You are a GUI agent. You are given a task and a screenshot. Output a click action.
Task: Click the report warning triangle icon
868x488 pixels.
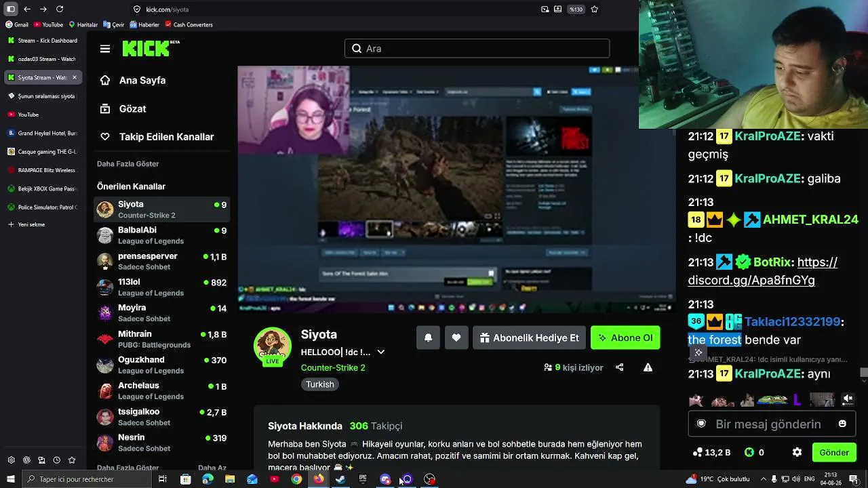(x=648, y=367)
